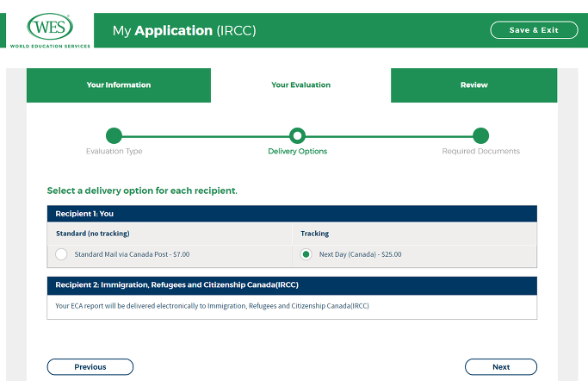The height and width of the screenshot is (381, 588).
Task: Click the 'Tracking' column heading
Action: (314, 234)
